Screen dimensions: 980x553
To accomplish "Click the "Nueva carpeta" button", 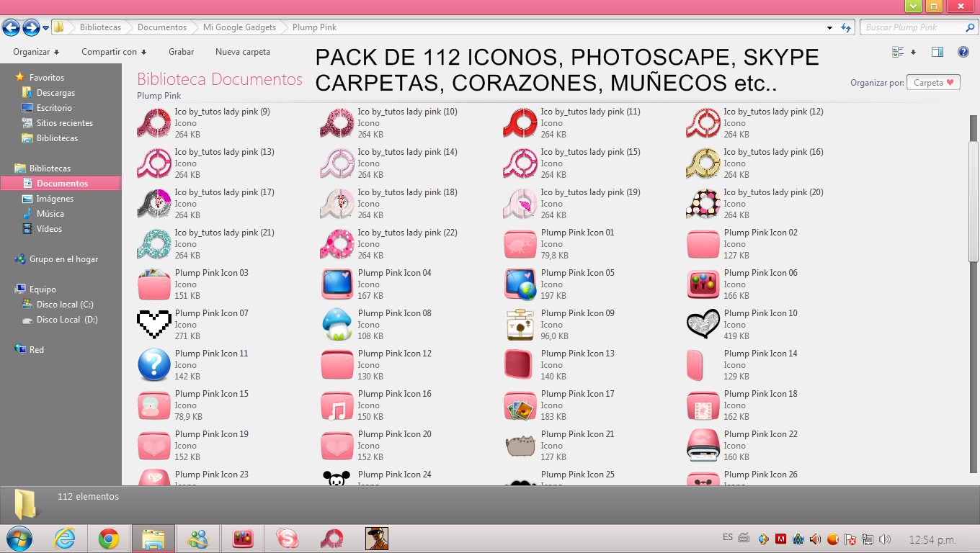I will [x=241, y=52].
